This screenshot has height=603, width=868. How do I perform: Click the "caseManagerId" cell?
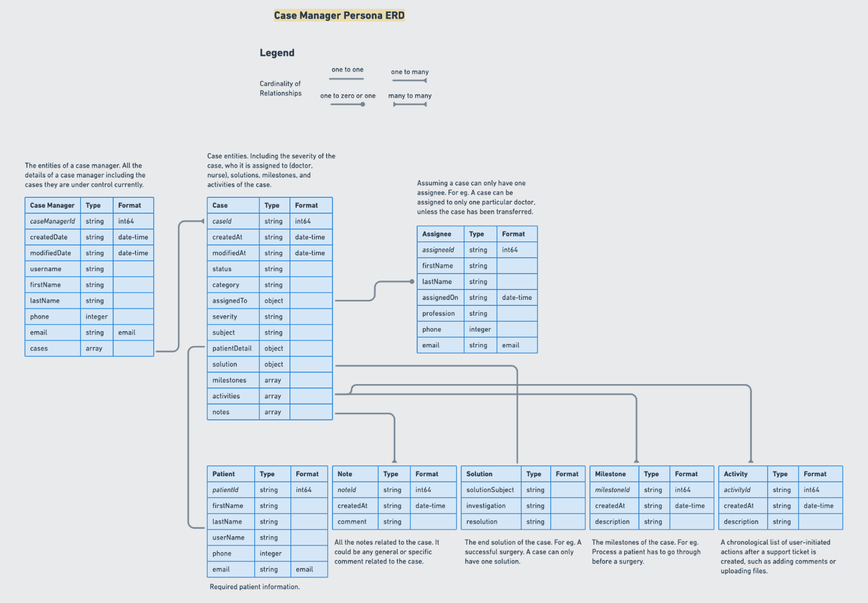53,221
